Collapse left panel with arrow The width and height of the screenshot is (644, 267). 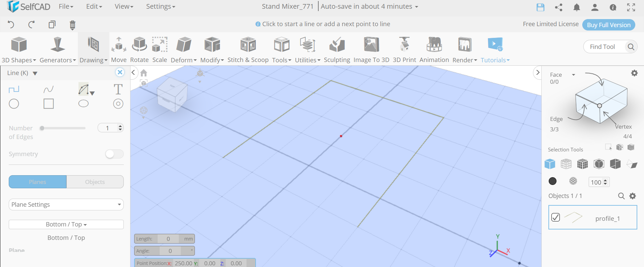133,72
